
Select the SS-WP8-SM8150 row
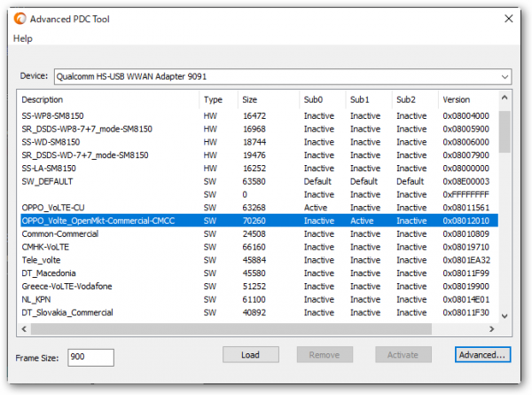pos(259,116)
